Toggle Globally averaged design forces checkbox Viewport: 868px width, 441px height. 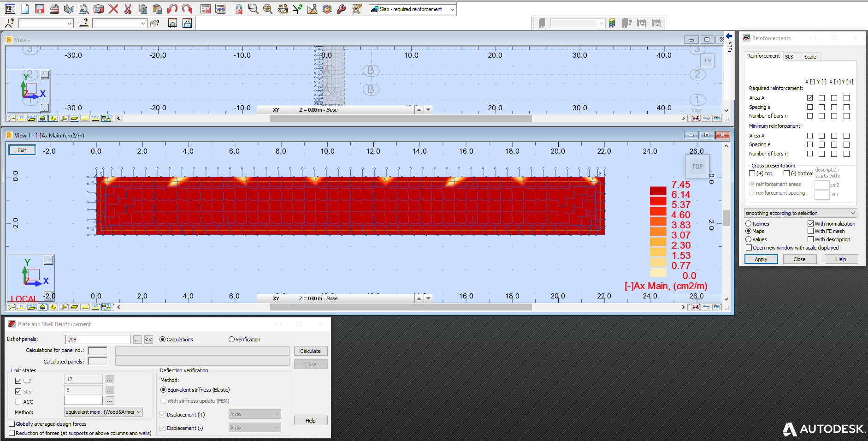coord(12,424)
